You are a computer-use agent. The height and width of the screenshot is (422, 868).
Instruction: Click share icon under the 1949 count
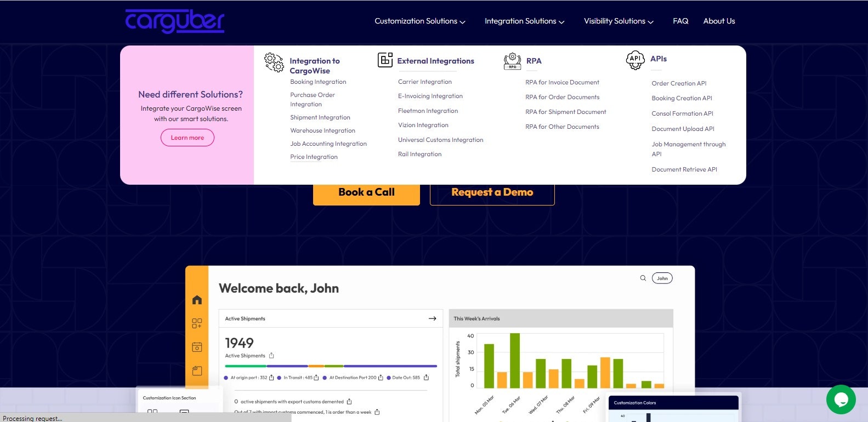pos(271,356)
